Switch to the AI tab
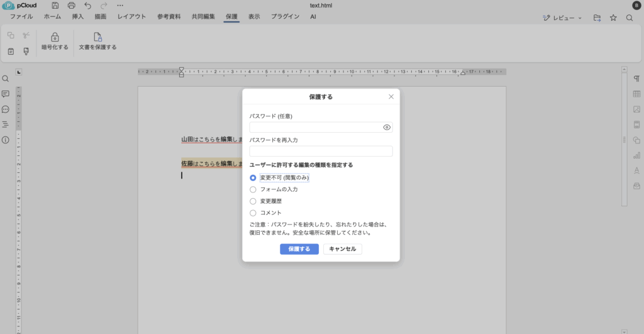Image resolution: width=644 pixels, height=334 pixels. tap(313, 17)
